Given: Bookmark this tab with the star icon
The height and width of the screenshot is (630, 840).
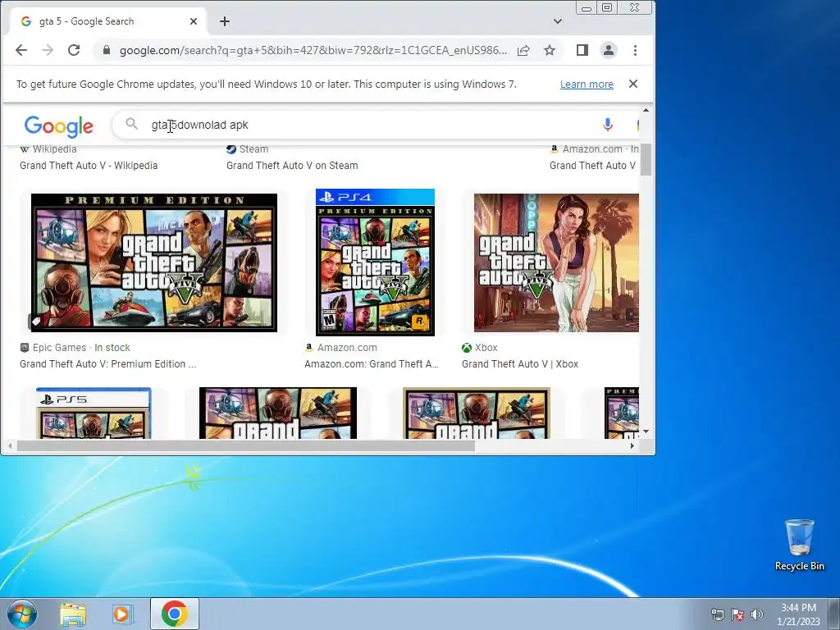Looking at the screenshot, I should (x=549, y=50).
